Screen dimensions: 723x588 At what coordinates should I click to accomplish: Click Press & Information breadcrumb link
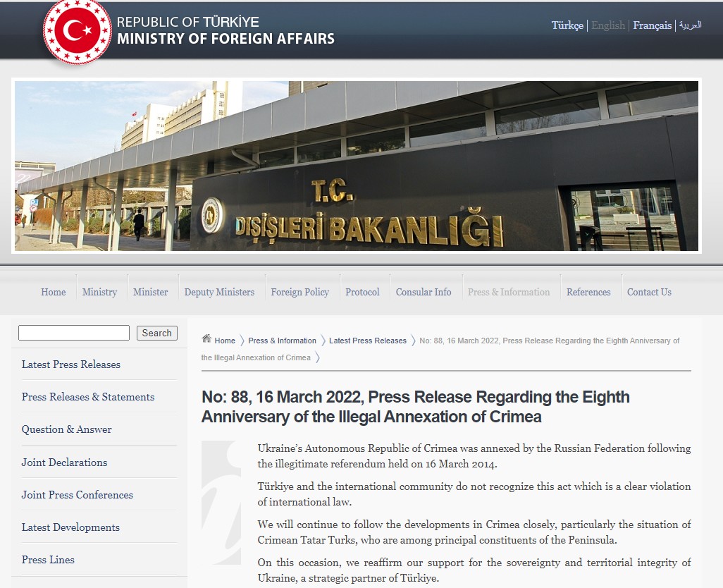282,341
